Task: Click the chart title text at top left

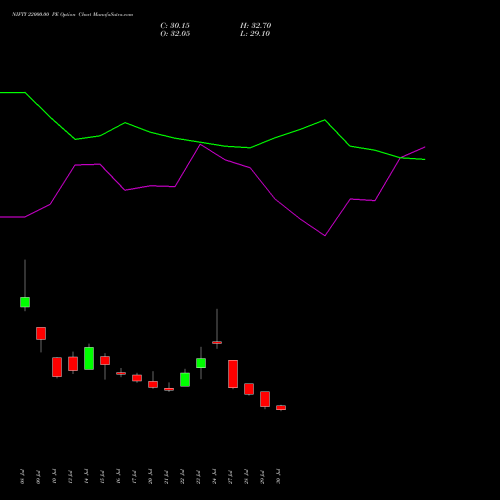Action: coord(72,14)
